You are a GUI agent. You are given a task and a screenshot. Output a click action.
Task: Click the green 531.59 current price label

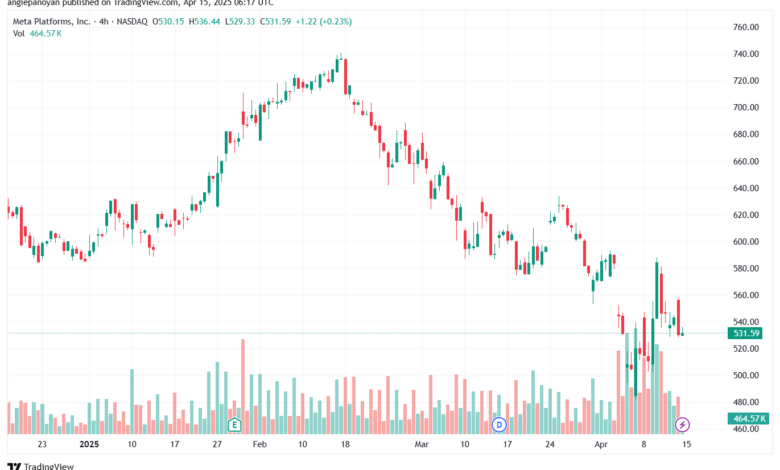(746, 333)
